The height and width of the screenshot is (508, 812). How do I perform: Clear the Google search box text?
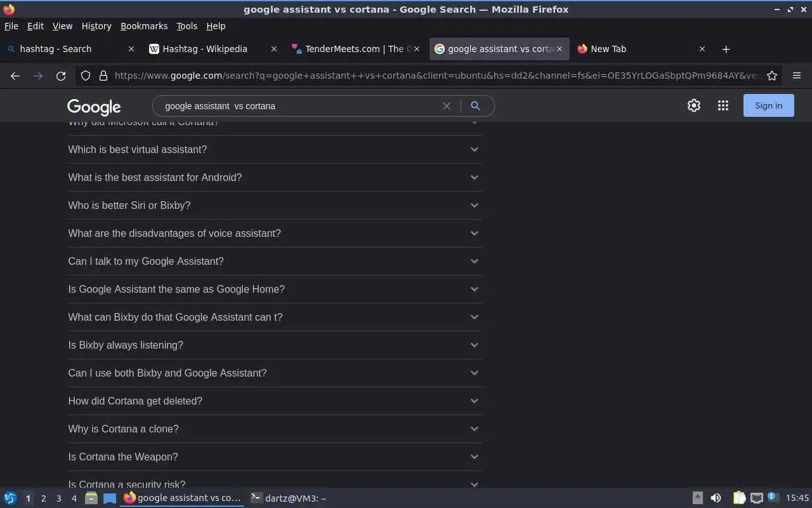[x=447, y=106]
